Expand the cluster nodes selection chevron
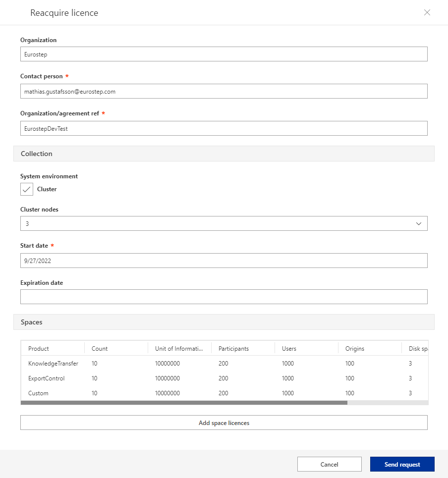The image size is (448, 478). click(419, 223)
